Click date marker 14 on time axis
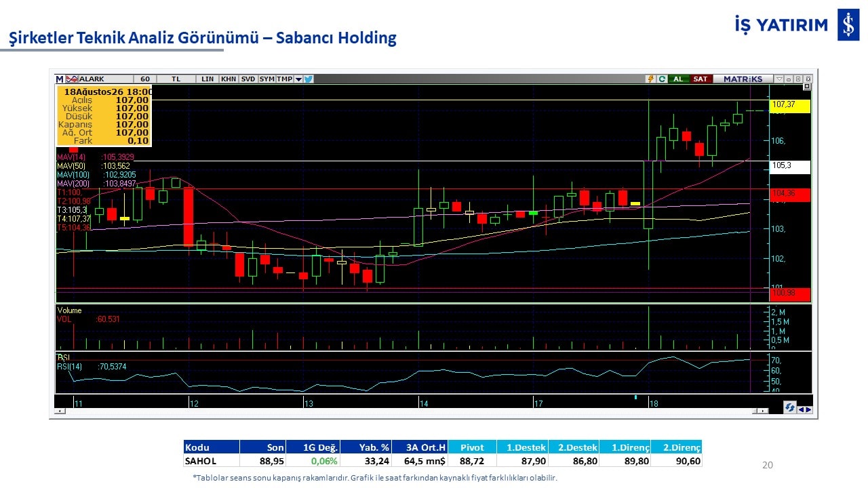The width and height of the screenshot is (868, 488). click(424, 403)
